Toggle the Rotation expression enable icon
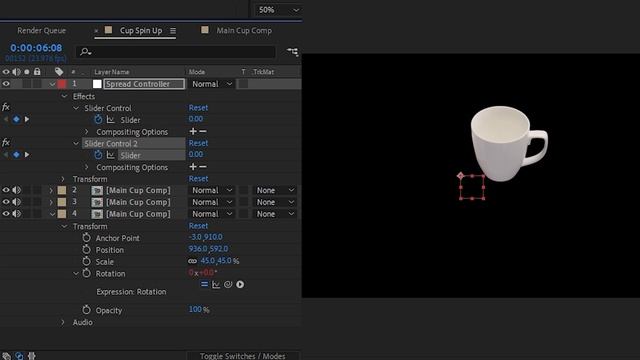 pyautogui.click(x=204, y=284)
